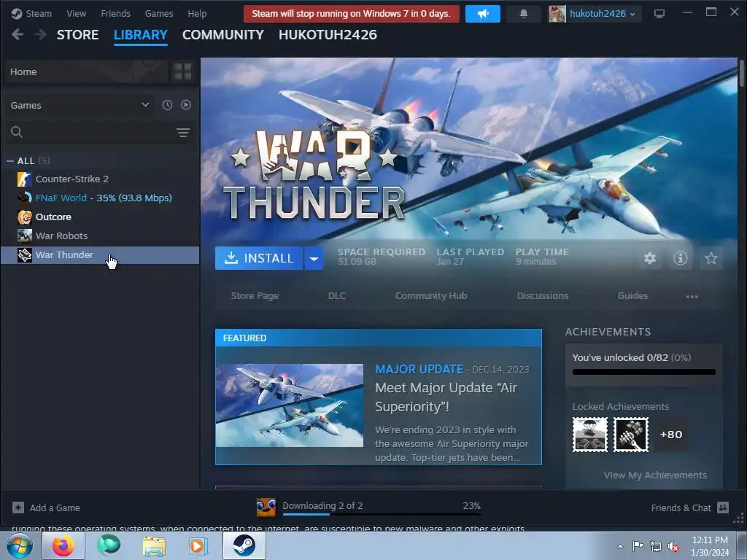Open War Thunder settings gear icon
Image resolution: width=747 pixels, height=560 pixels.
coord(650,258)
